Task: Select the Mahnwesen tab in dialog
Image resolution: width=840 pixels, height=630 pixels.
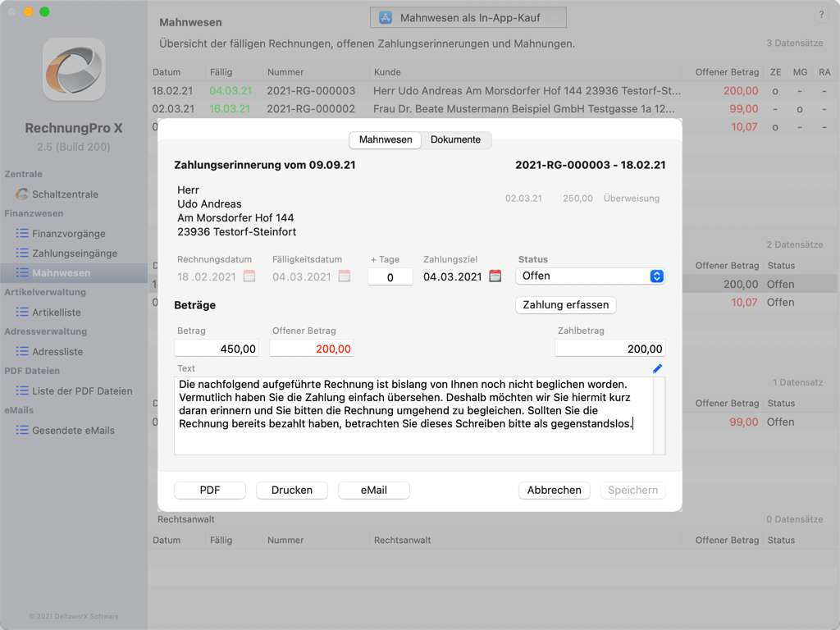Action: pos(386,139)
